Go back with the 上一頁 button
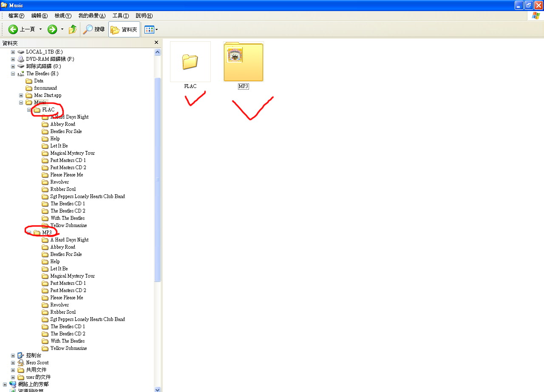The image size is (544, 392). point(22,29)
